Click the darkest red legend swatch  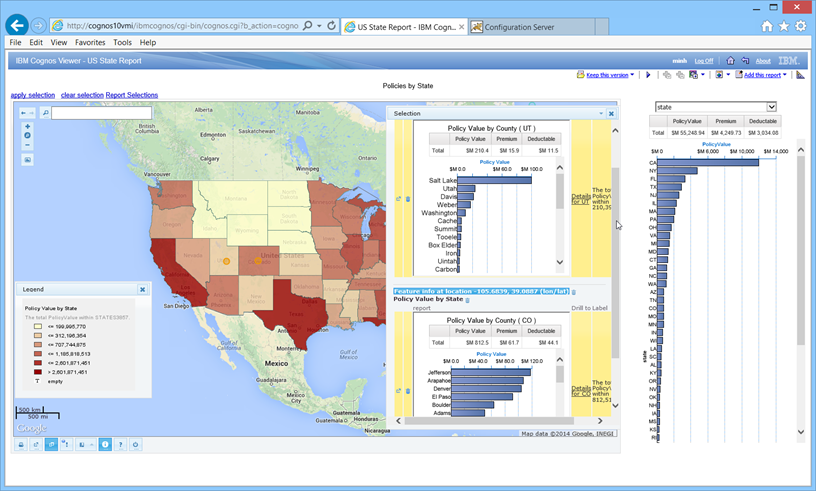[x=38, y=372]
